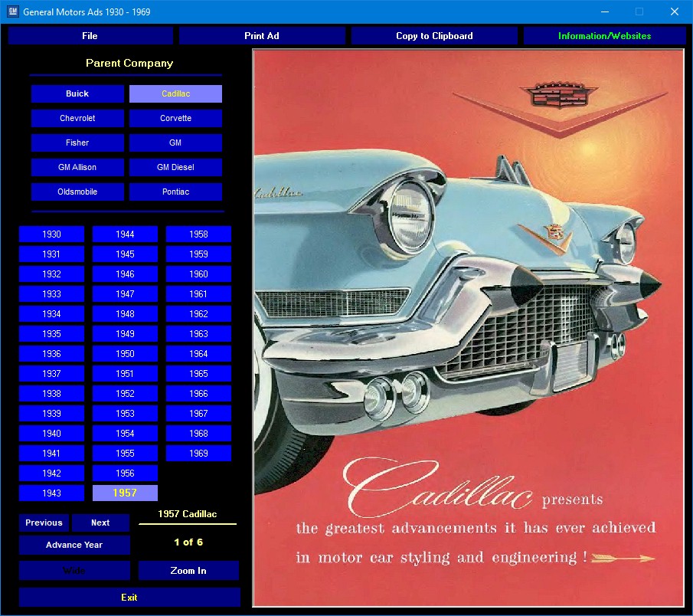Viewport: 693px width, 616px height.
Task: Click the 1957 Cadillac ad image
Action: (x=469, y=328)
